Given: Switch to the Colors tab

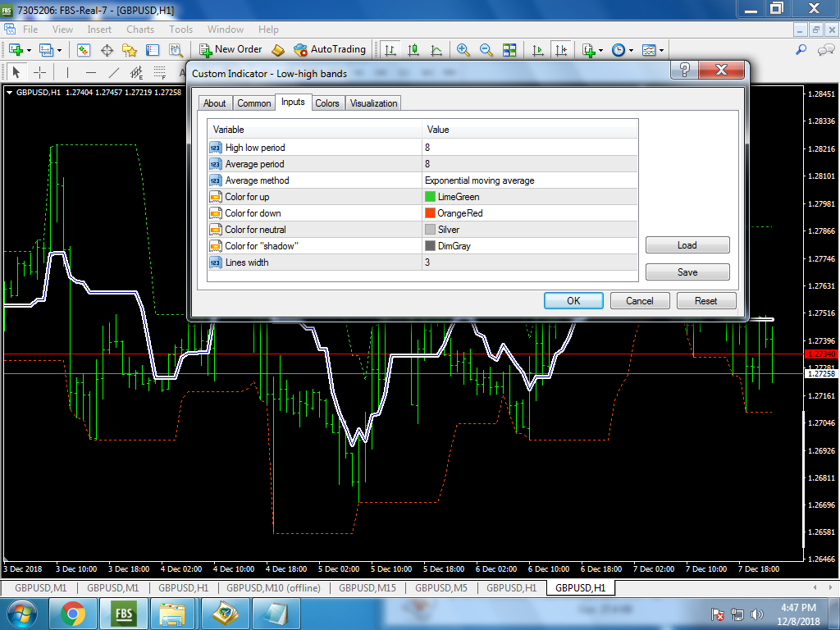Looking at the screenshot, I should tap(327, 103).
